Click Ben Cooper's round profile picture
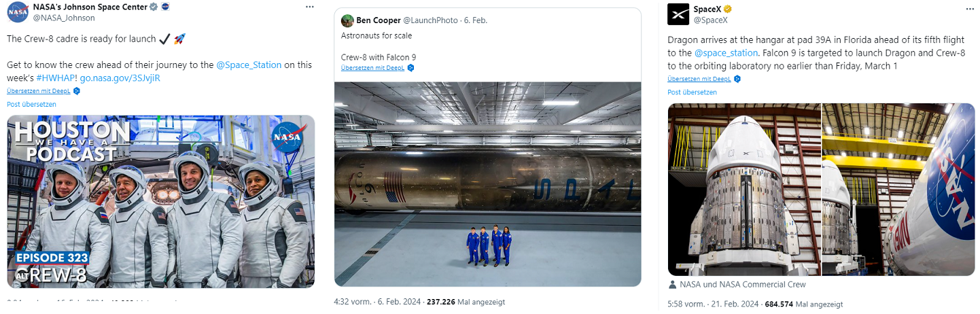Screen dimensions: 980x314 [x=347, y=20]
